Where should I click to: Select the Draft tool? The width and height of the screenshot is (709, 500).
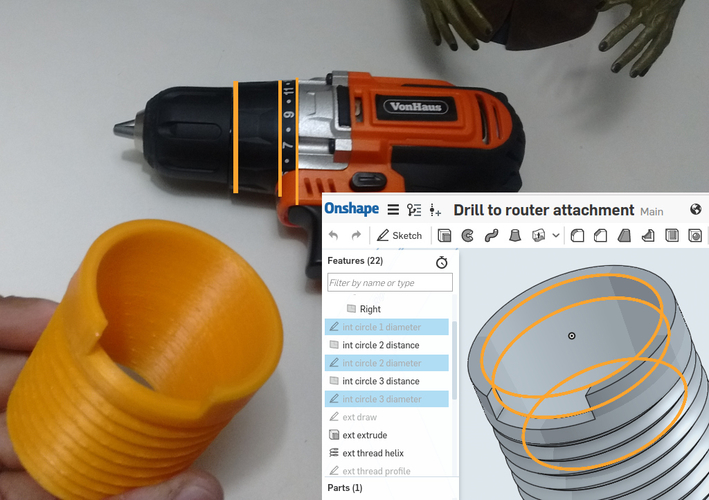coord(624,236)
